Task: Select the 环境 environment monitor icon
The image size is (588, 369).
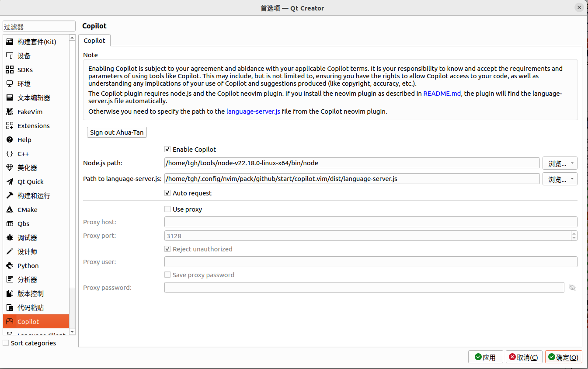Action: [10, 84]
